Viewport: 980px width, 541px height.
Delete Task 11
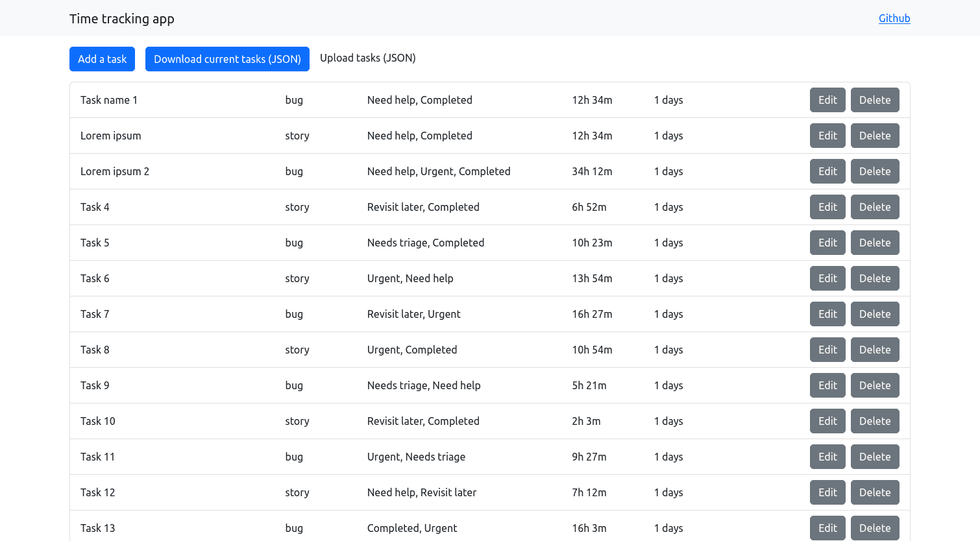pyautogui.click(x=874, y=457)
